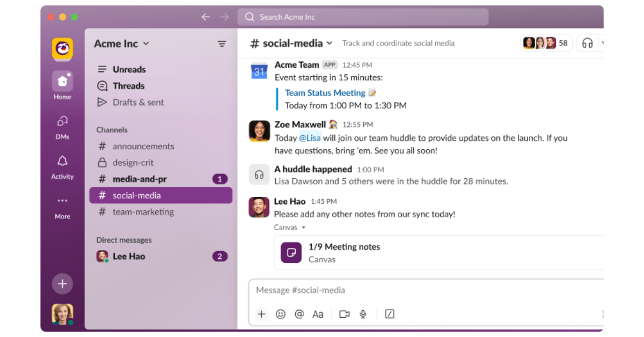
Task: Select the design-crit private channel
Action: click(161, 163)
